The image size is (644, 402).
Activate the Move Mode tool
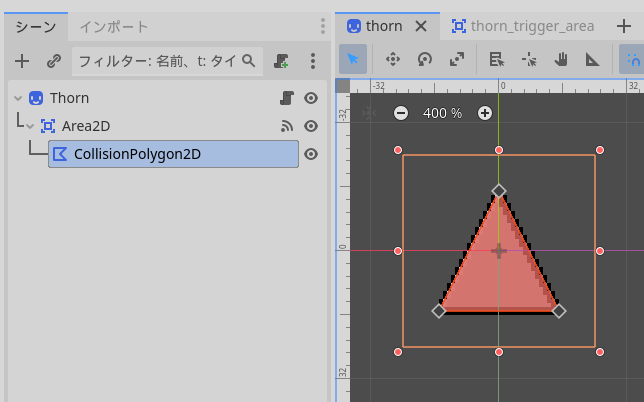[x=393, y=60]
